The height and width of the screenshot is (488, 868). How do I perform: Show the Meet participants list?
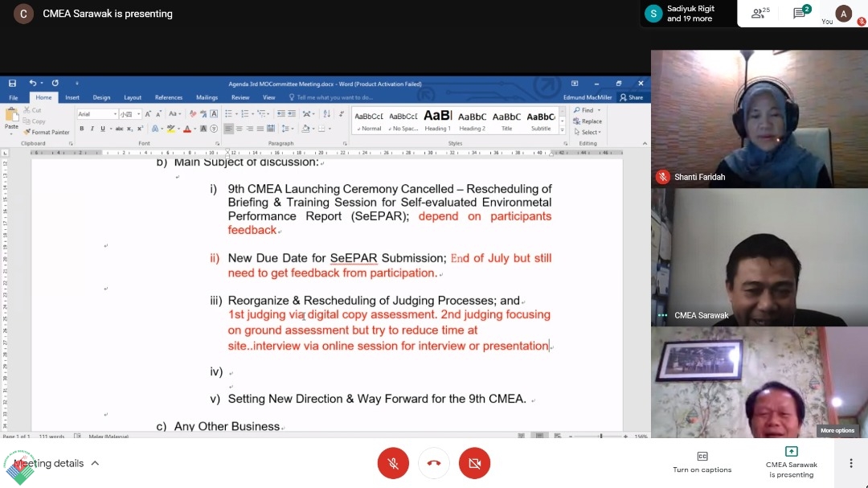759,14
